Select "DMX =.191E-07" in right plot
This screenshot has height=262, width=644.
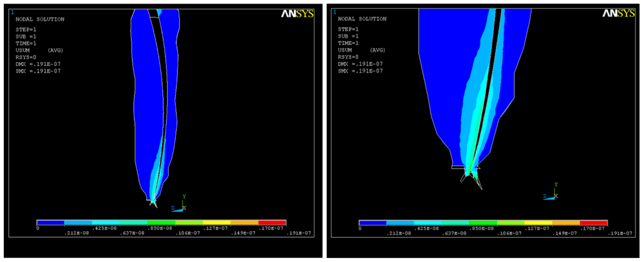coord(360,64)
